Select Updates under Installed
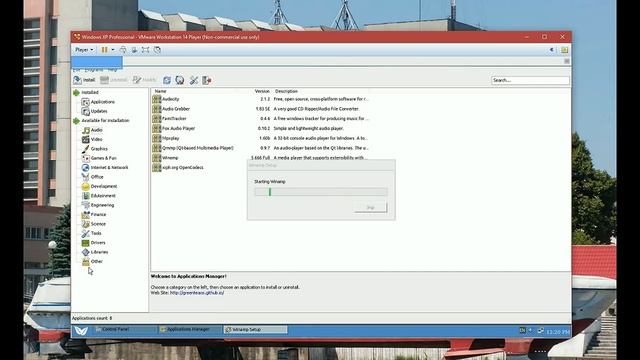 pyautogui.click(x=99, y=111)
